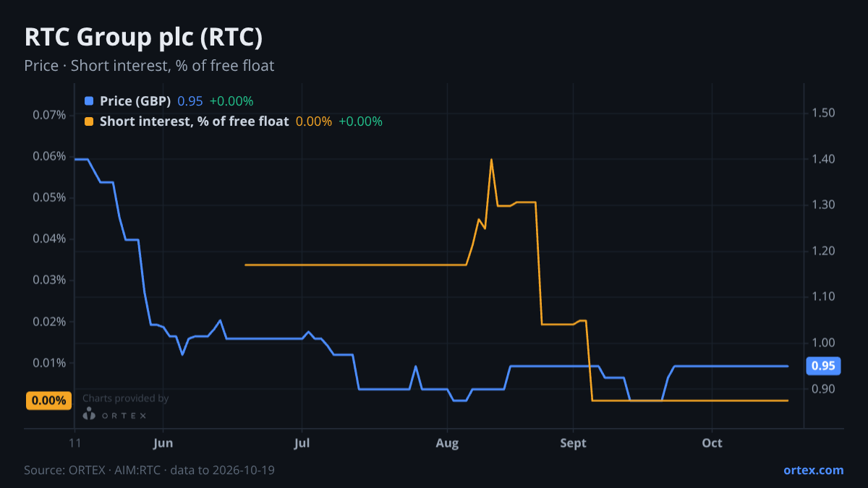Viewport: 868px width, 488px height.
Task: Click the Jun date axis label
Action: (163, 443)
